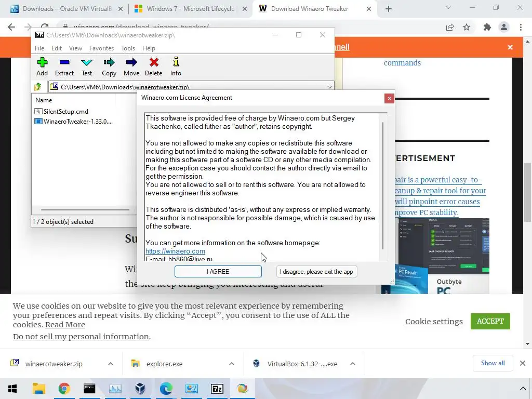This screenshot has height=399, width=532.
Task: Click the Read More cookie link
Action: click(x=65, y=324)
